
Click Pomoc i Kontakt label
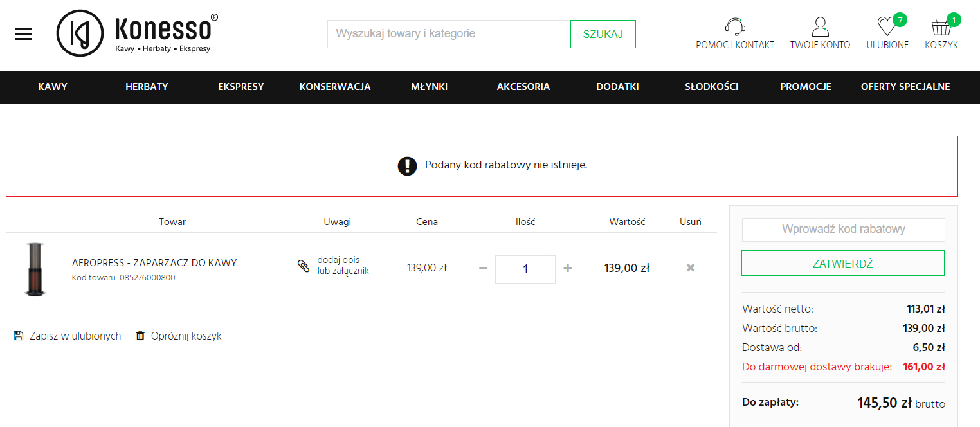coord(735,45)
